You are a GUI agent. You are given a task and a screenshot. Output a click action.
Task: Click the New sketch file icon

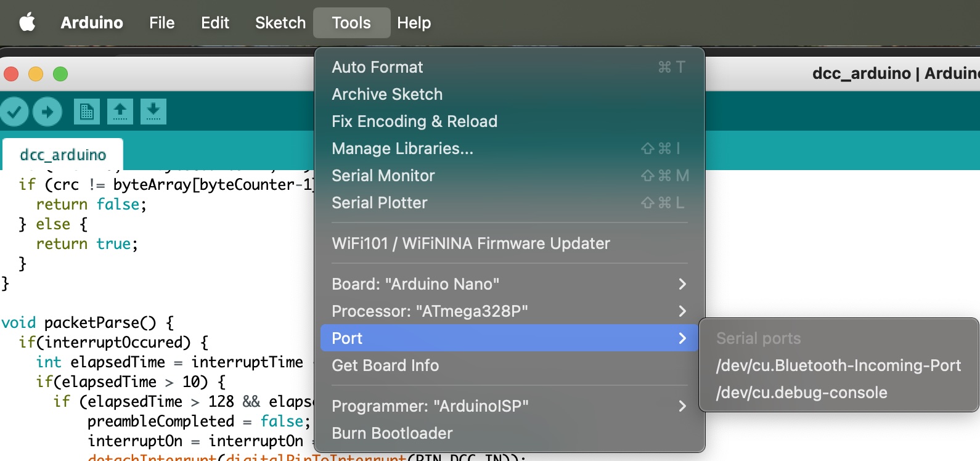[x=87, y=112]
